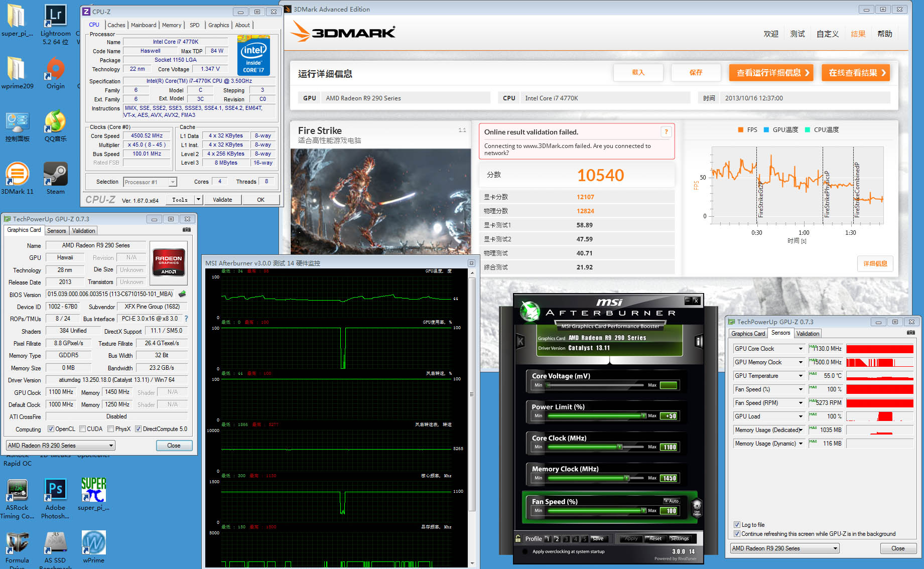The image size is (924, 569).
Task: Open ASRock Timing Configurator shortcut
Action: (x=17, y=499)
